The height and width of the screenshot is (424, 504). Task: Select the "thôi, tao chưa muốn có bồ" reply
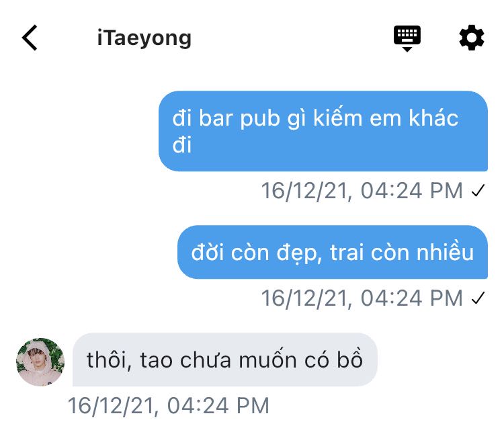[224, 359]
